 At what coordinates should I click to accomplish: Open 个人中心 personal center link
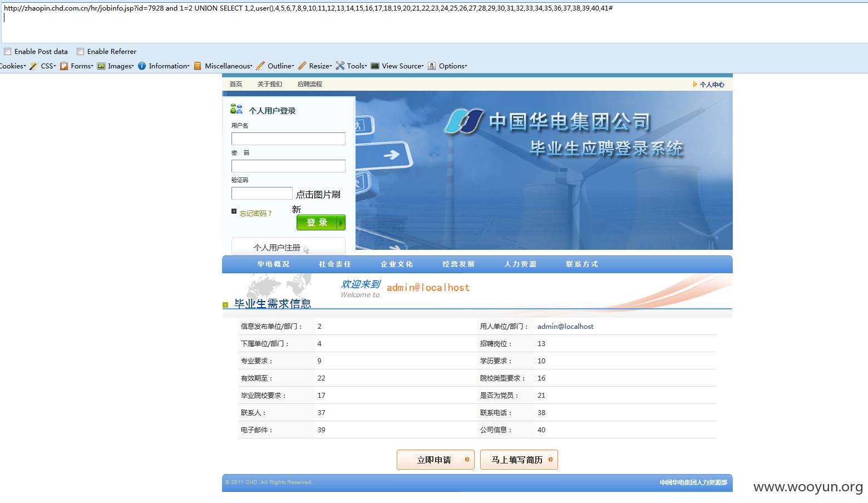tap(712, 85)
